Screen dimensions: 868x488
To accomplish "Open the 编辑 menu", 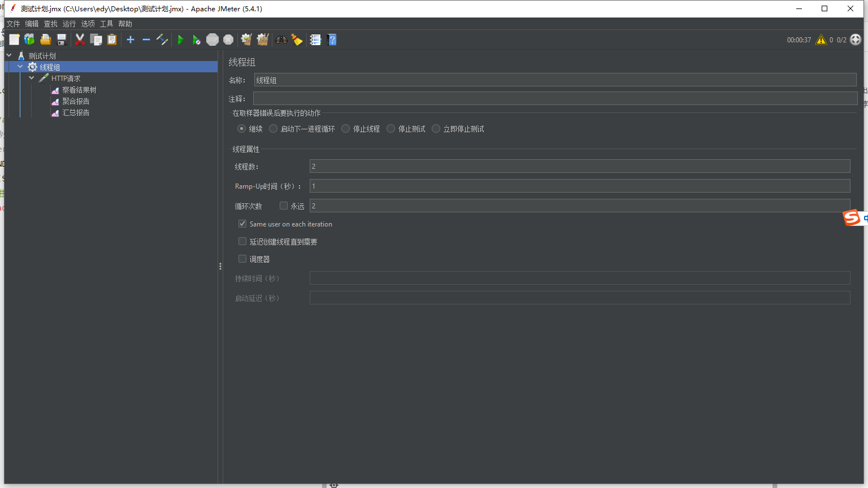I will [x=32, y=24].
